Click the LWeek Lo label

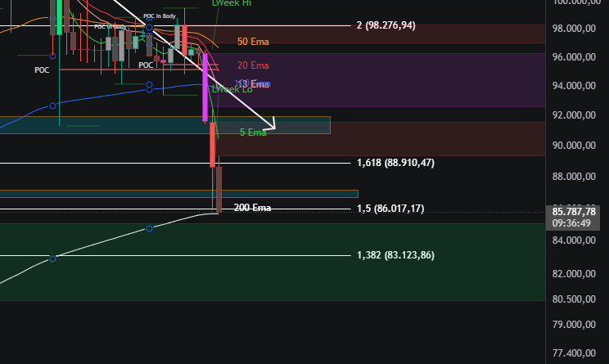click(x=232, y=89)
